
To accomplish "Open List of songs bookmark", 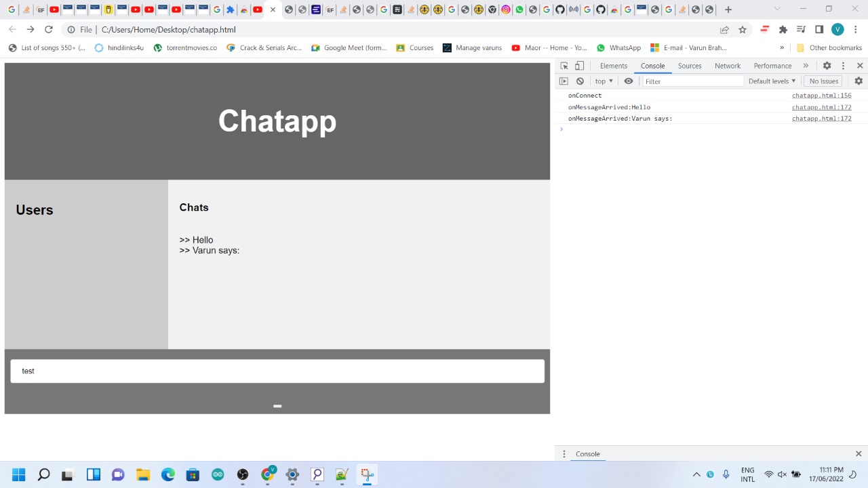I will click(x=47, y=47).
